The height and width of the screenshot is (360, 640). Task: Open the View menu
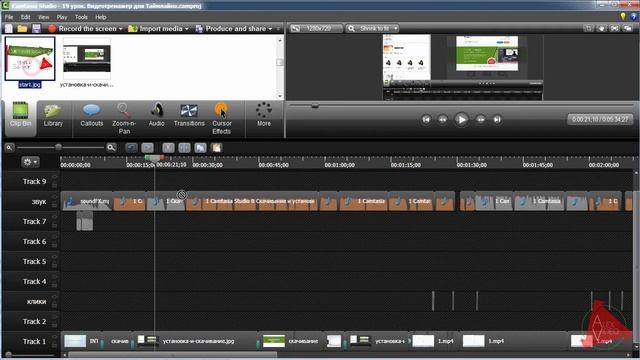point(43,17)
